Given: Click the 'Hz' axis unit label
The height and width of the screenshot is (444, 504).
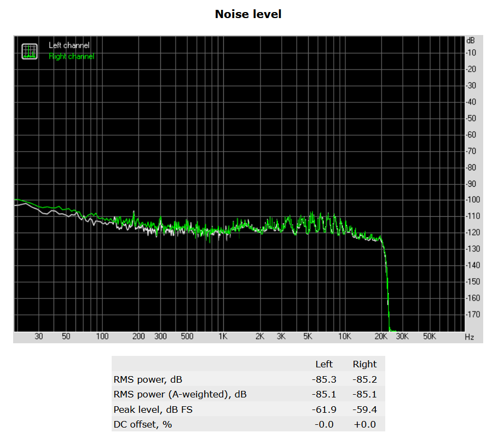Looking at the screenshot, I should tap(470, 337).
